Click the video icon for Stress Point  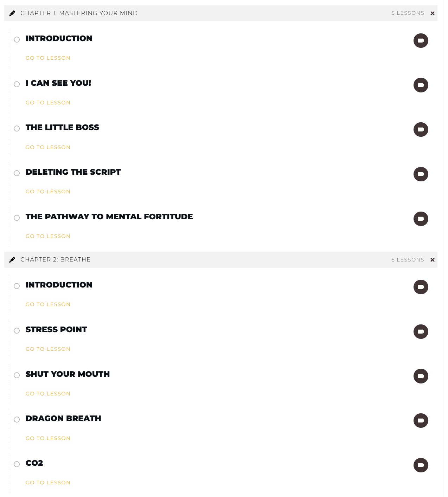click(421, 332)
